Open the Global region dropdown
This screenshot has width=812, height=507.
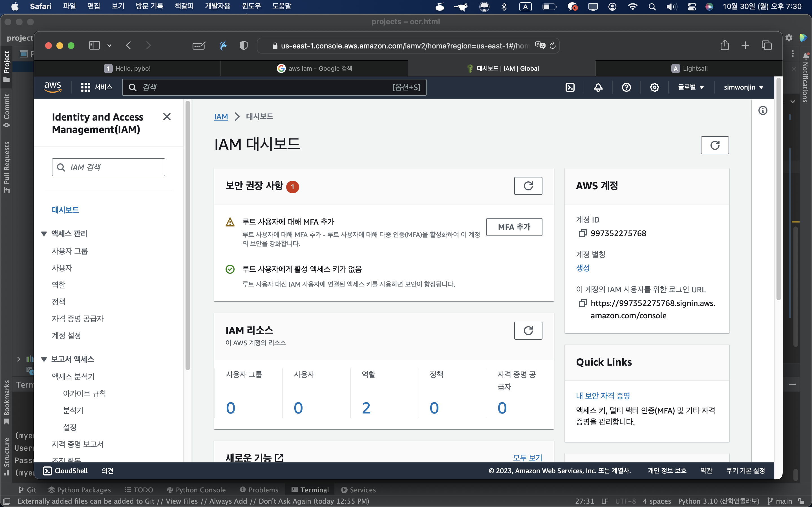[691, 87]
